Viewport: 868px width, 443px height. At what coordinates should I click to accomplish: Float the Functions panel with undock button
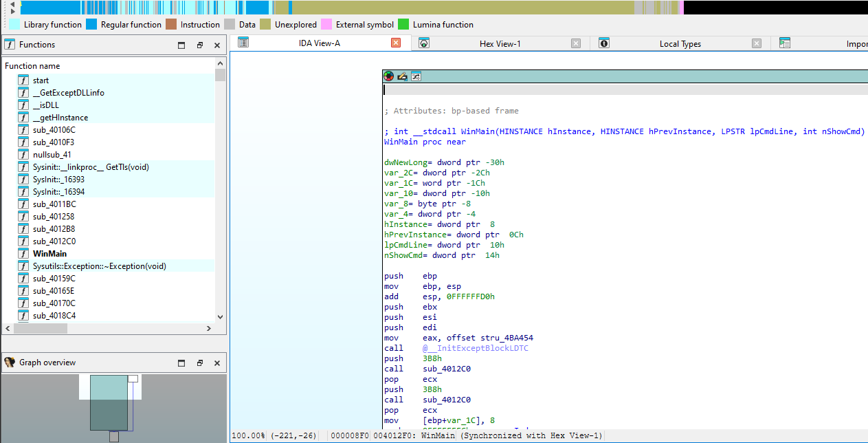tap(199, 45)
